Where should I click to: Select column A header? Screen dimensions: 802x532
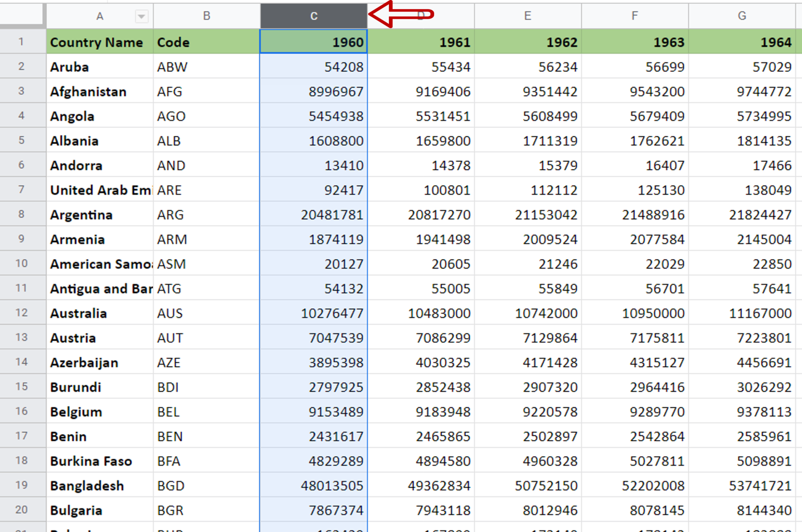[x=100, y=16]
